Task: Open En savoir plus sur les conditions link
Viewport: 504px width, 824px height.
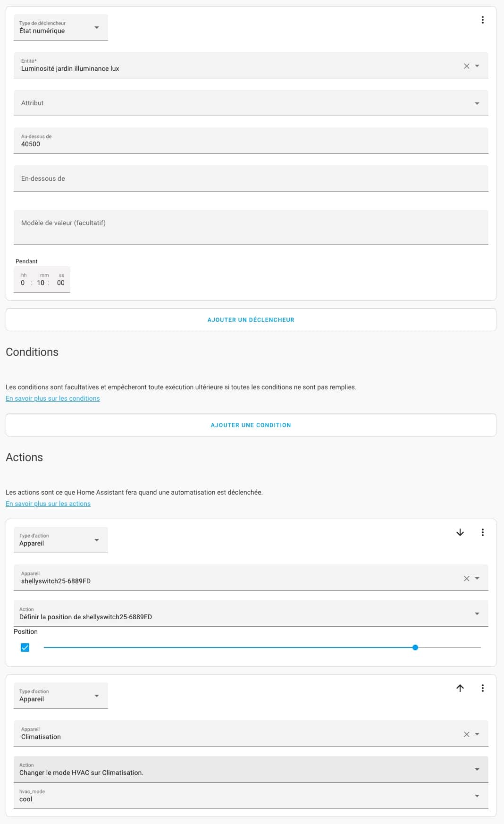Action: (x=53, y=398)
